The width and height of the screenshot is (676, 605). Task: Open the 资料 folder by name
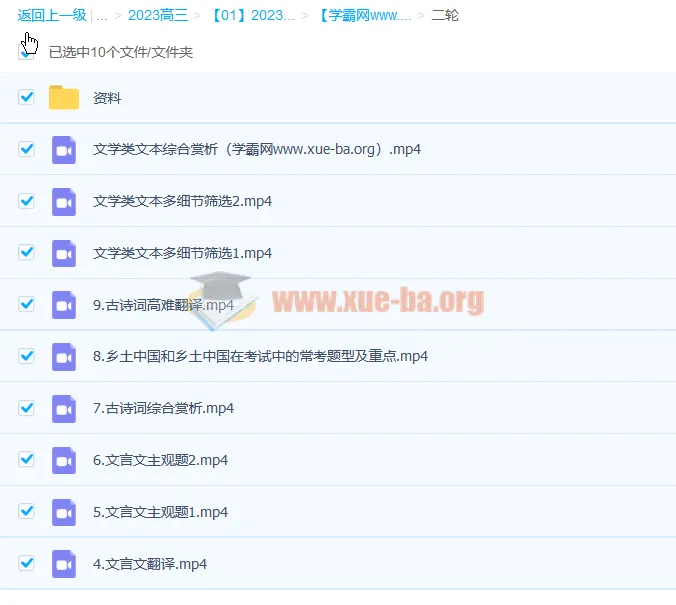(107, 98)
